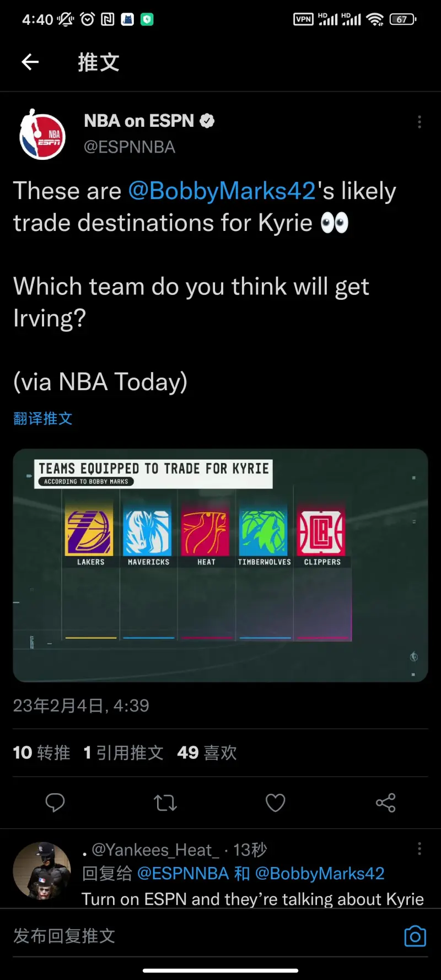This screenshot has width=441, height=980.
Task: Tap the retweet arrows icon
Action: pyautogui.click(x=165, y=803)
